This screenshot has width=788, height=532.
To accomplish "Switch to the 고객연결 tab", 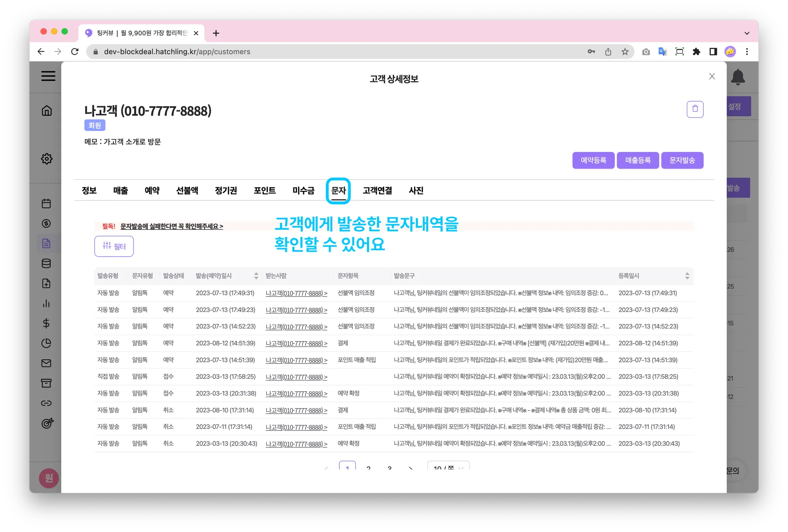I will pyautogui.click(x=377, y=190).
